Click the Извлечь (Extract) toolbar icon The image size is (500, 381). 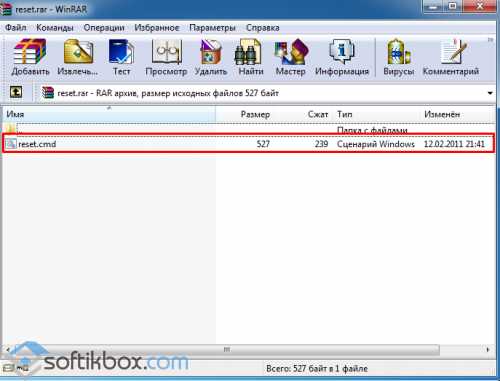[x=78, y=57]
